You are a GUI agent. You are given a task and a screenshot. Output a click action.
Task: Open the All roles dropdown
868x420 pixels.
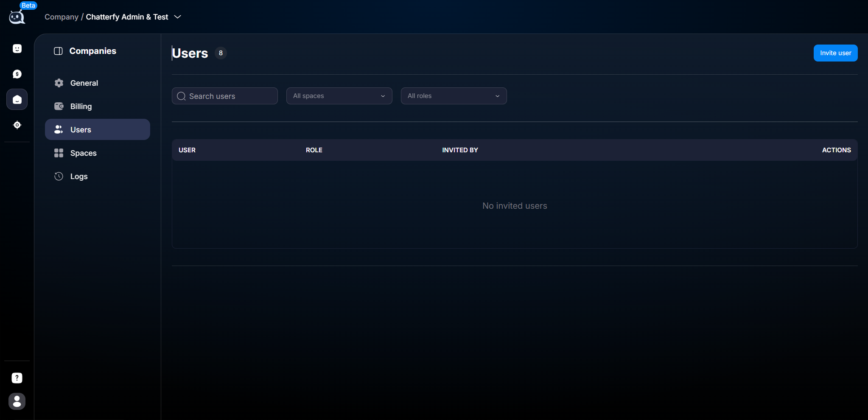tap(454, 96)
